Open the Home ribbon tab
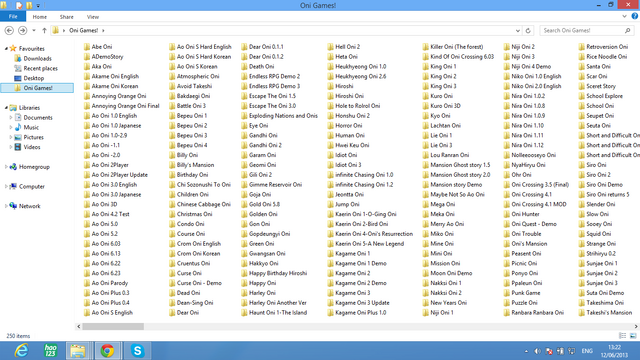Screen dimensions: 640x360 40,17
